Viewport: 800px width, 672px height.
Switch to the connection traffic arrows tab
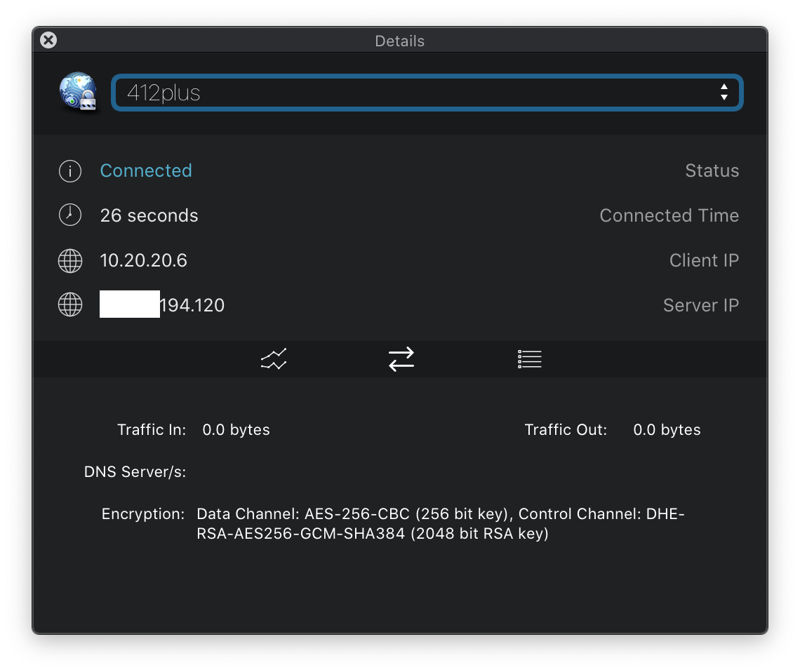(401, 359)
